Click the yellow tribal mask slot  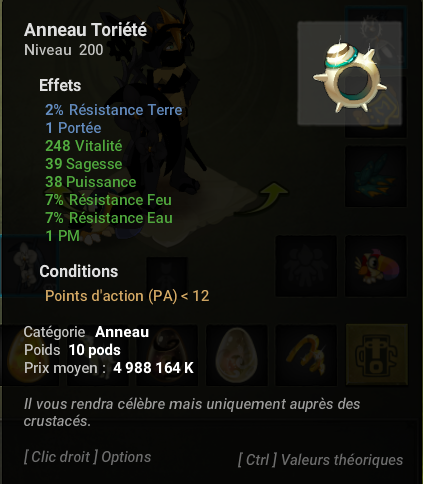pos(377,355)
